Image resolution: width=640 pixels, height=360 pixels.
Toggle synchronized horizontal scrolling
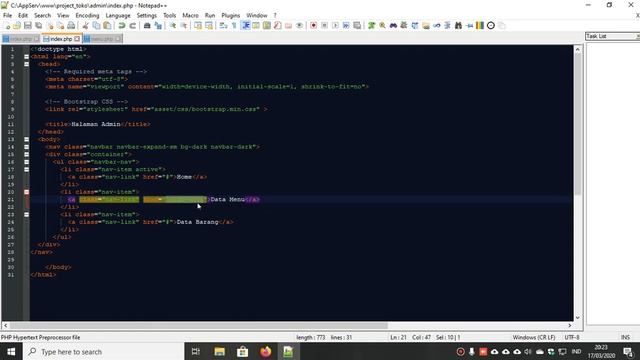coord(209,26)
